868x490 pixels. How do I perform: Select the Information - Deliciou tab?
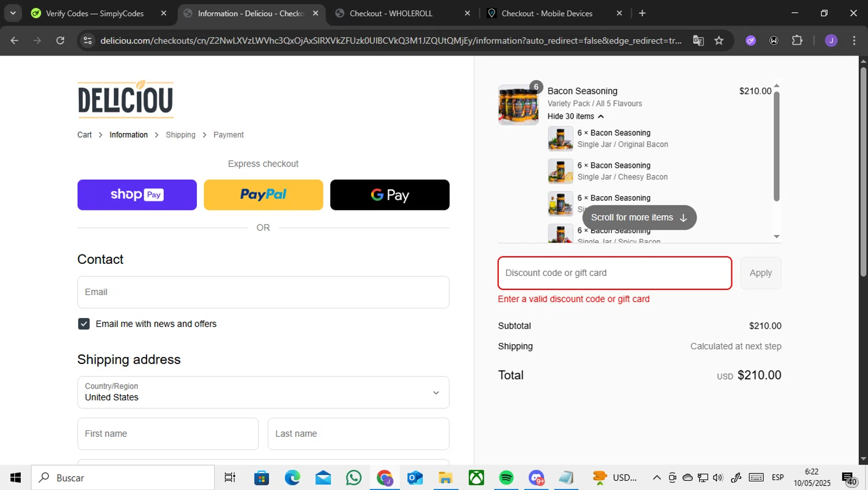pyautogui.click(x=251, y=13)
